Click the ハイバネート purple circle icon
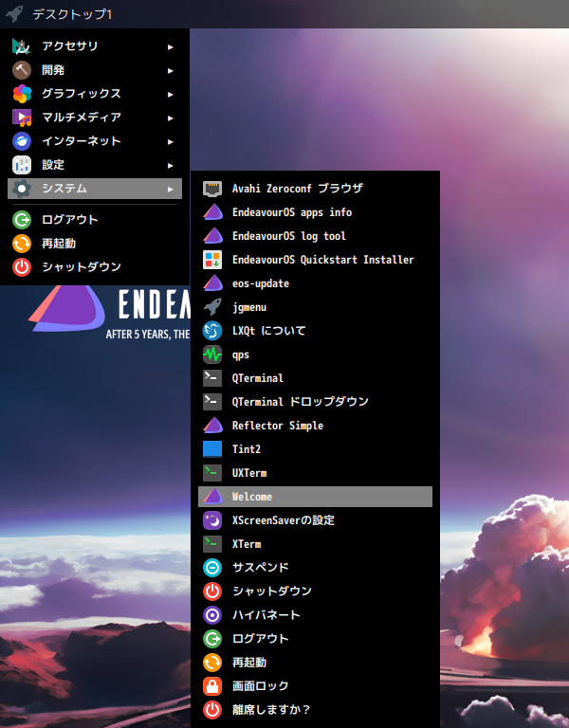569x728 pixels. (212, 614)
